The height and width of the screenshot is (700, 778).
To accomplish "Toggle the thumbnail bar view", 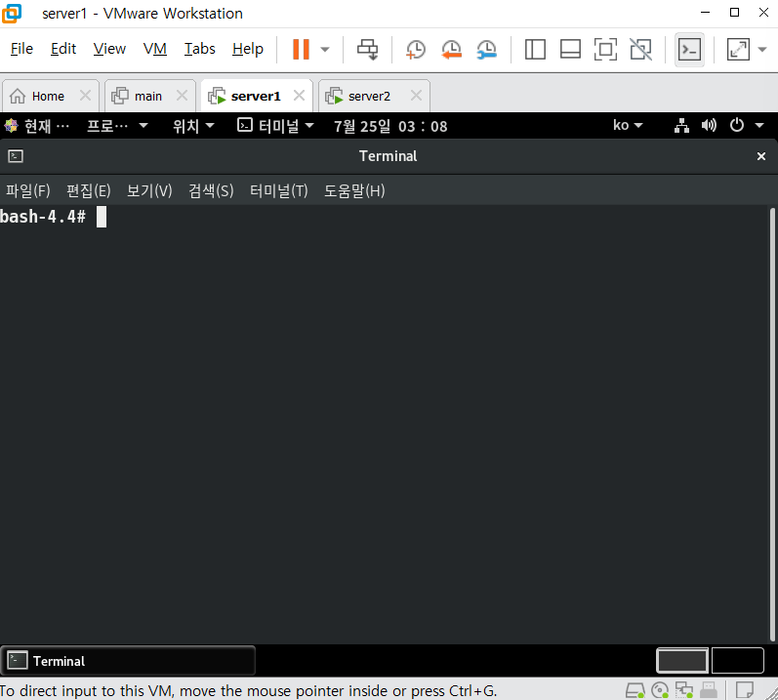I will click(571, 49).
